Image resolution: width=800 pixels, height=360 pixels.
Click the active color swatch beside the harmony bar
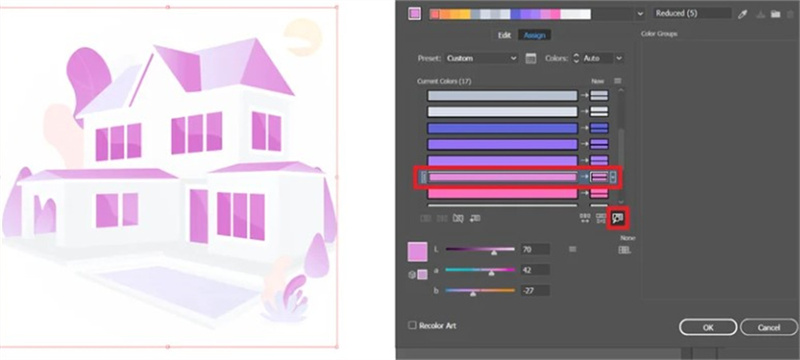(414, 14)
